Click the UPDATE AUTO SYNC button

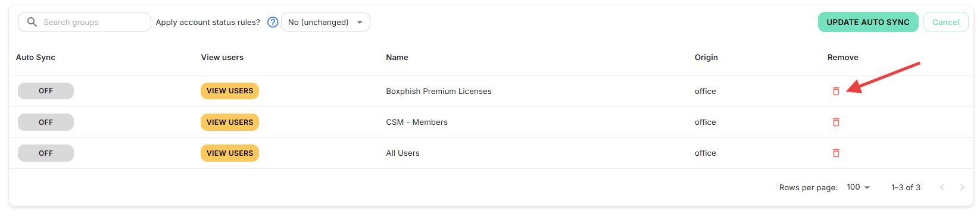pos(868,22)
